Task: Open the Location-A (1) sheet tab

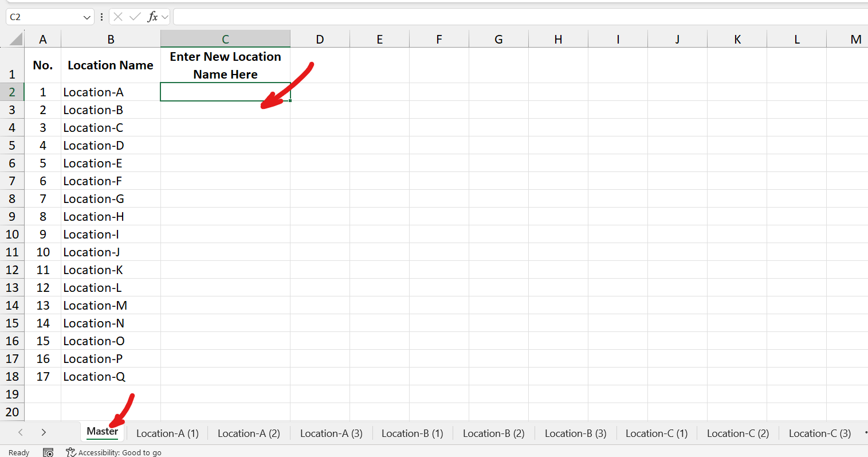Action: (x=167, y=433)
